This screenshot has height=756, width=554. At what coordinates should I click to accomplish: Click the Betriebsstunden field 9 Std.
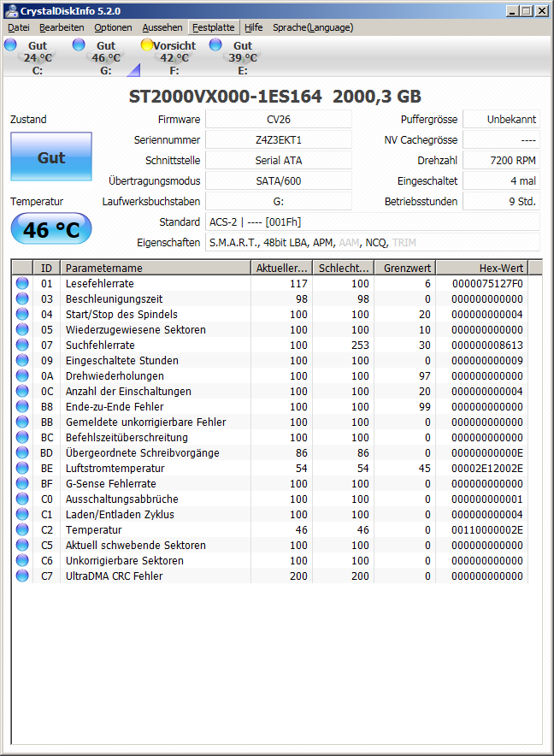pyautogui.click(x=502, y=202)
